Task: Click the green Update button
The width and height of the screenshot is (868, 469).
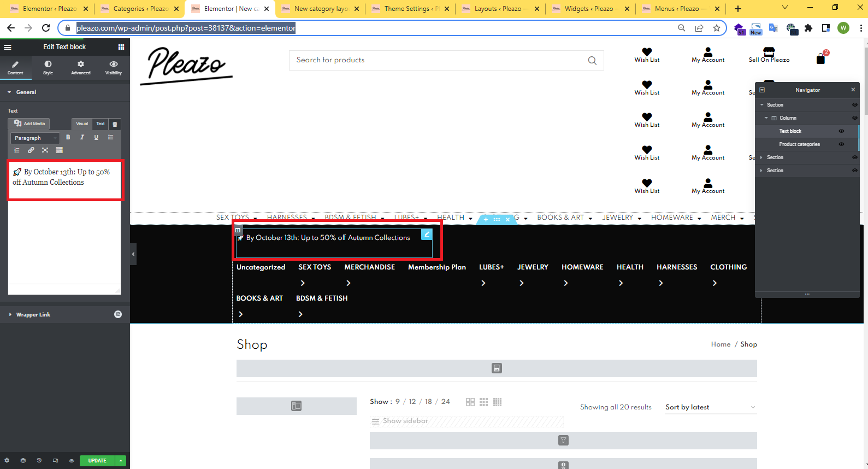Action: point(97,461)
